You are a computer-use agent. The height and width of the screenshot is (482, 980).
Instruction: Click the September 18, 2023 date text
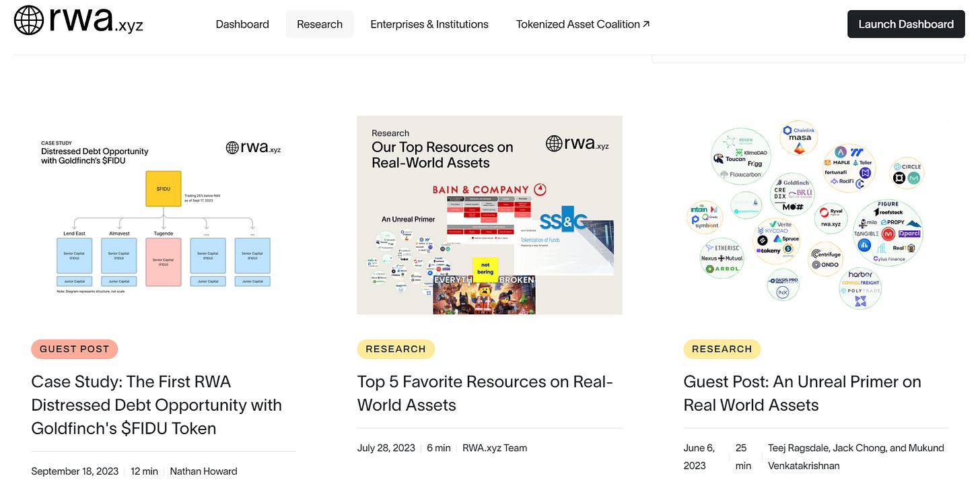point(75,471)
